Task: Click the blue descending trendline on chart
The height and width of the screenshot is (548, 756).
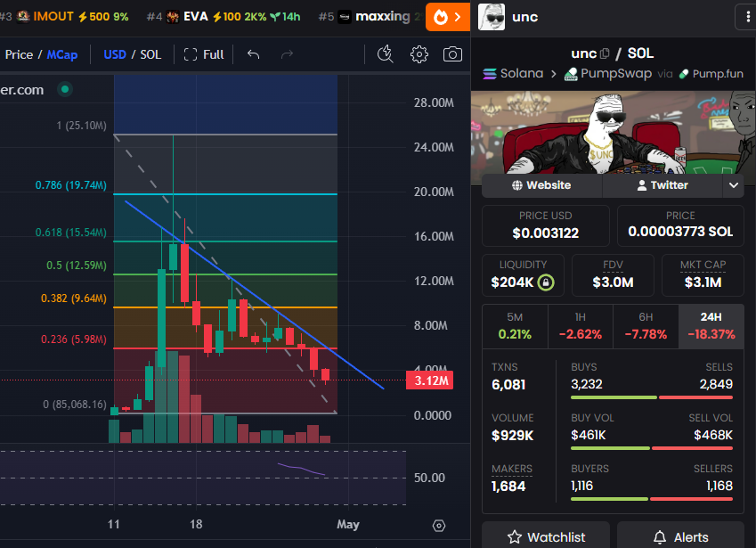Action: click(x=254, y=295)
